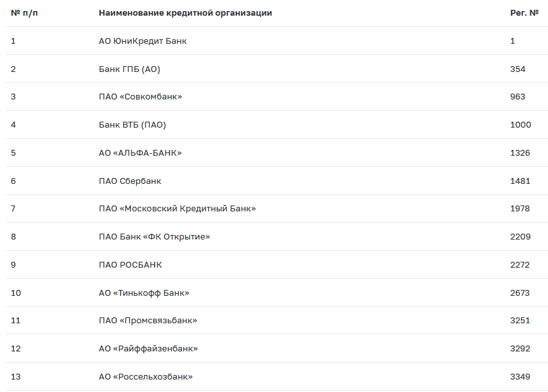Image resolution: width=548 pixels, height=392 pixels.
Task: Click the "Рег. №" column header
Action: (x=524, y=13)
